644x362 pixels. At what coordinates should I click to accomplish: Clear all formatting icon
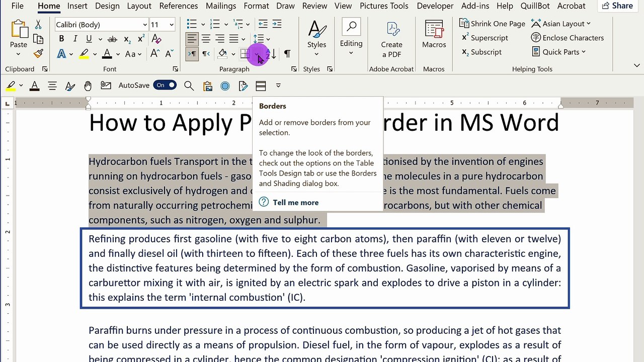coord(156,39)
